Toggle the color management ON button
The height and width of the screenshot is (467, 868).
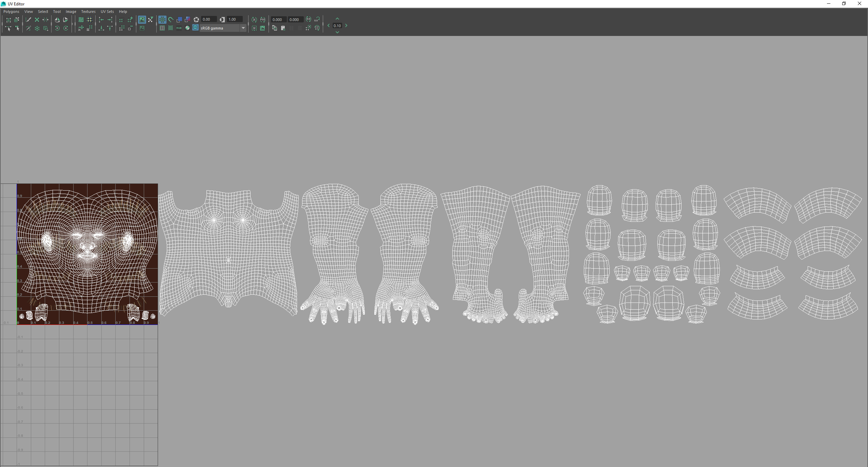(195, 28)
